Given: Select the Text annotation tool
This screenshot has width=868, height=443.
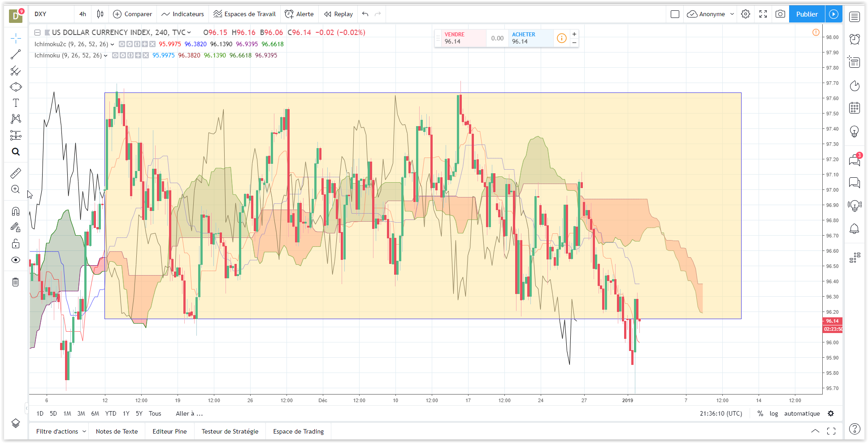Looking at the screenshot, I should pyautogui.click(x=16, y=103).
